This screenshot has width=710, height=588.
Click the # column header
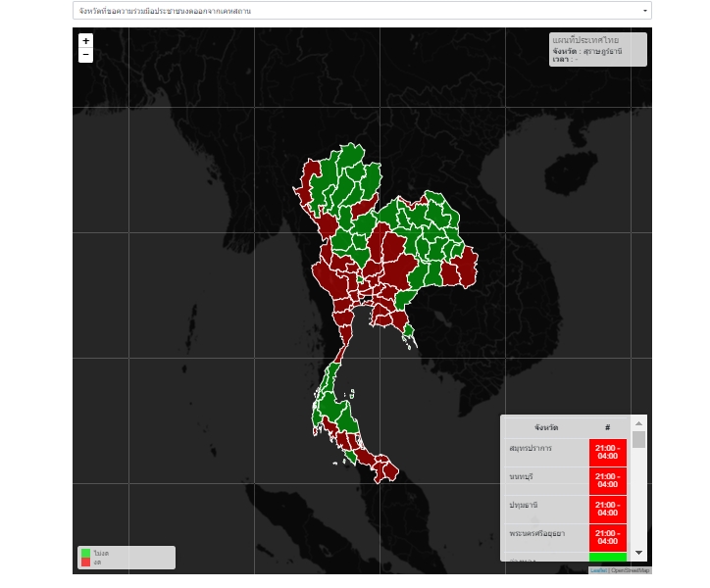pyautogui.click(x=608, y=427)
